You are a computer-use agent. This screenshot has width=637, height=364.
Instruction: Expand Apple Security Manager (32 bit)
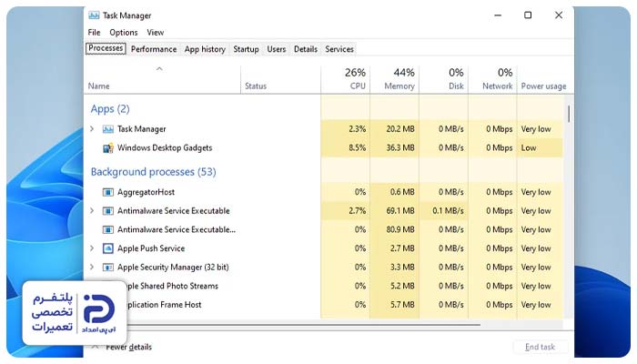point(92,267)
